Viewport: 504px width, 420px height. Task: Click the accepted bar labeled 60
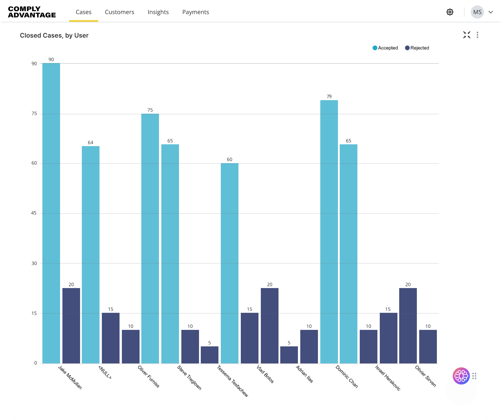tap(230, 263)
